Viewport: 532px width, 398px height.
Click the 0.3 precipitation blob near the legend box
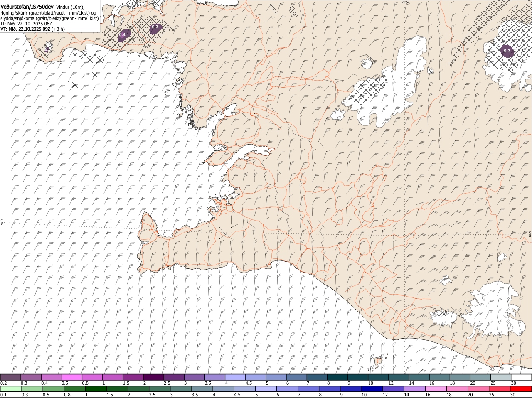(x=155, y=28)
